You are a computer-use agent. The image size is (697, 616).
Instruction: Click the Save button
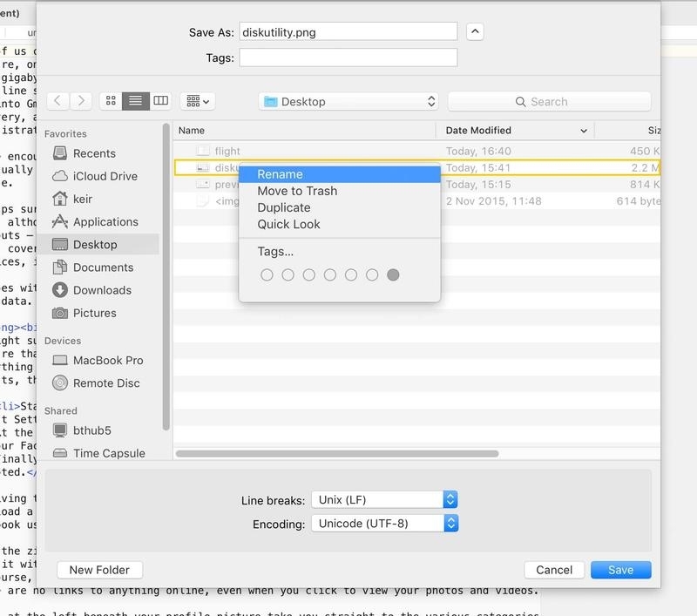(620, 570)
